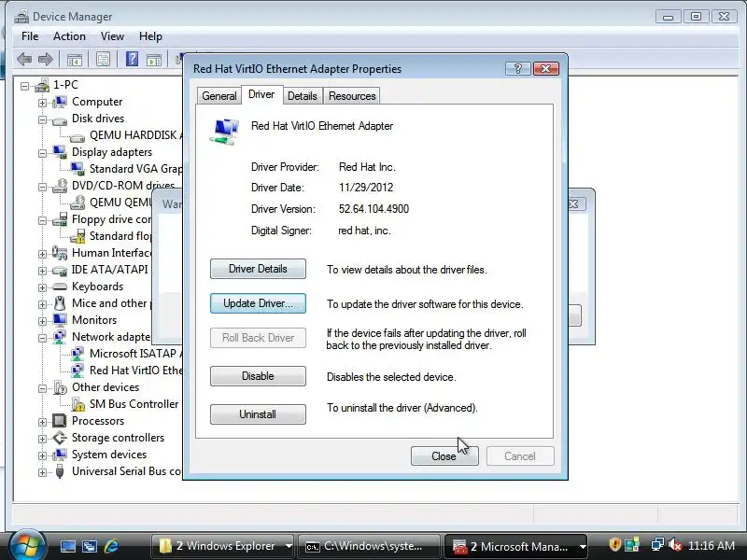747x560 pixels.
Task: Click the Driver Details button
Action: click(258, 269)
